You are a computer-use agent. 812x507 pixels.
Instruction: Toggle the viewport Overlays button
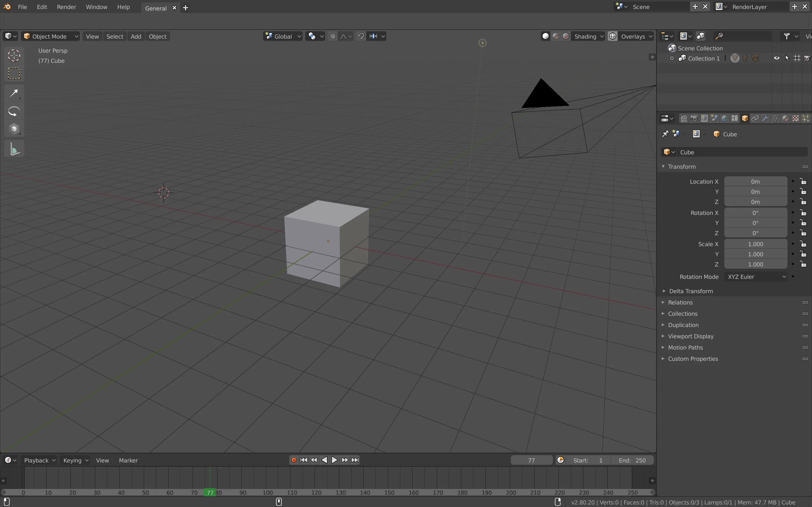pyautogui.click(x=613, y=36)
